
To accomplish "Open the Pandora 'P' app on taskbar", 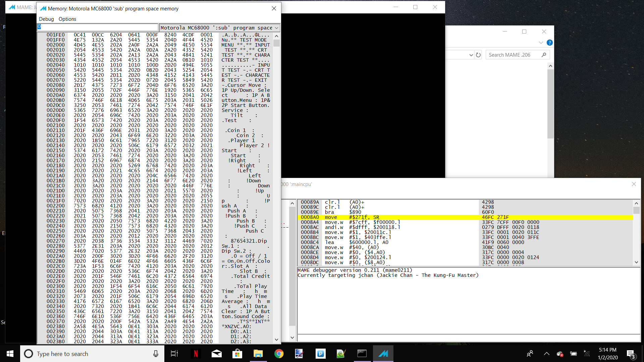I will pyautogui.click(x=320, y=354).
